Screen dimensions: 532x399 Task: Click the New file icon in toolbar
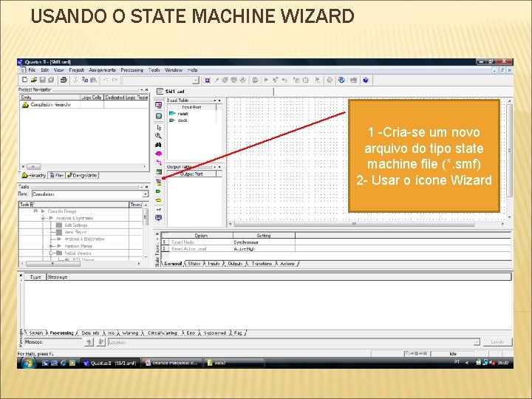pos(24,80)
